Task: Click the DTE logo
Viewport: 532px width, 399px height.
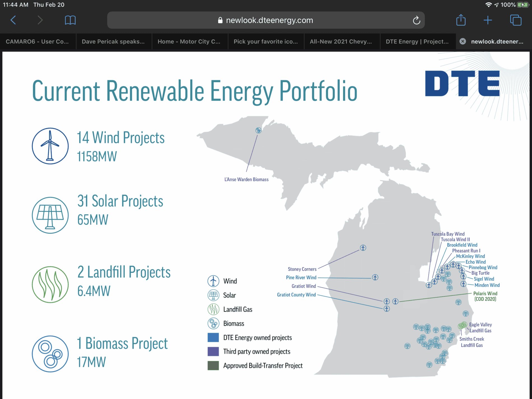Action: 463,83
